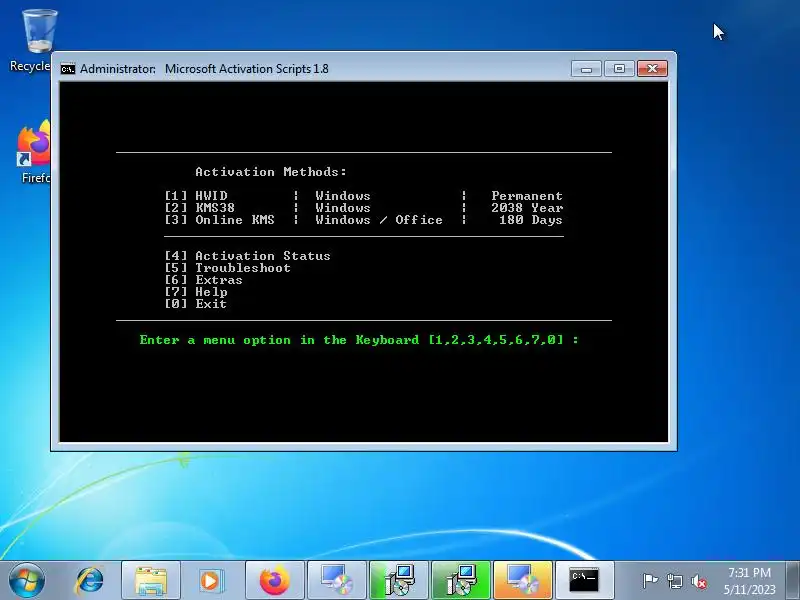Launch Firefox from the taskbar
Viewport: 800px width, 600px height.
click(x=274, y=581)
